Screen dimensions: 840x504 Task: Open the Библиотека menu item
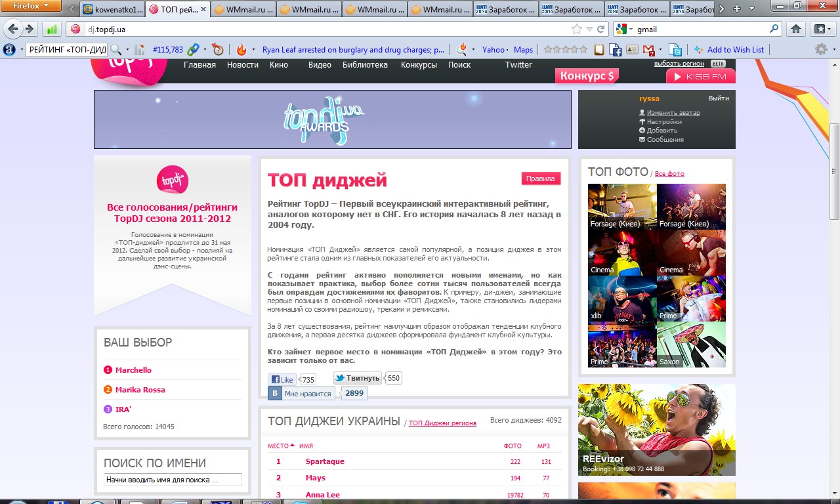coord(365,64)
